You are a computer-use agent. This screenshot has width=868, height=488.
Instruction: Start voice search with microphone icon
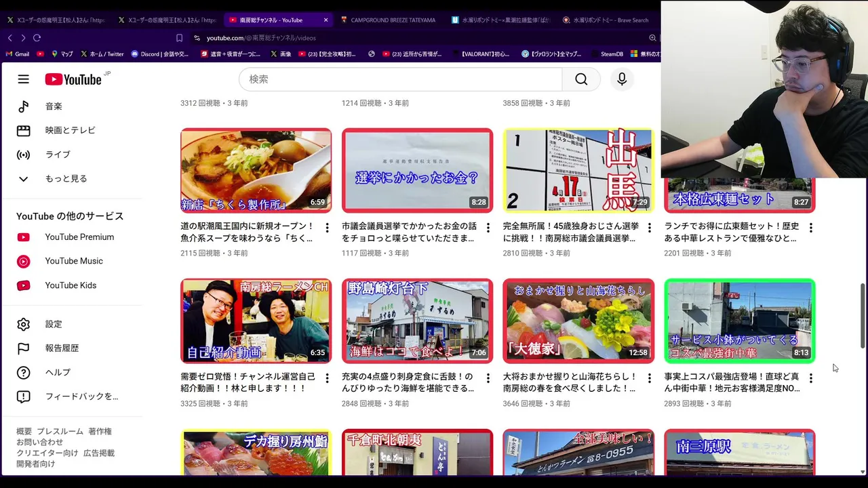pyautogui.click(x=622, y=79)
